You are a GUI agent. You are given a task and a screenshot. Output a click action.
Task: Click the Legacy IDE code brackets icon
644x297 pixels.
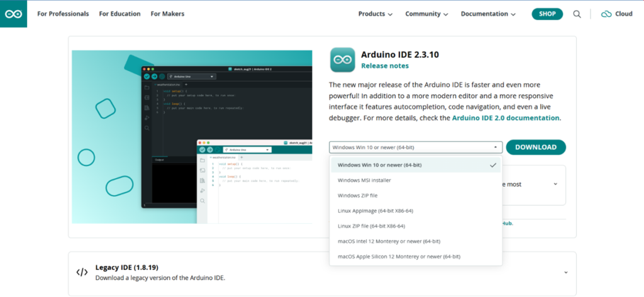82,272
